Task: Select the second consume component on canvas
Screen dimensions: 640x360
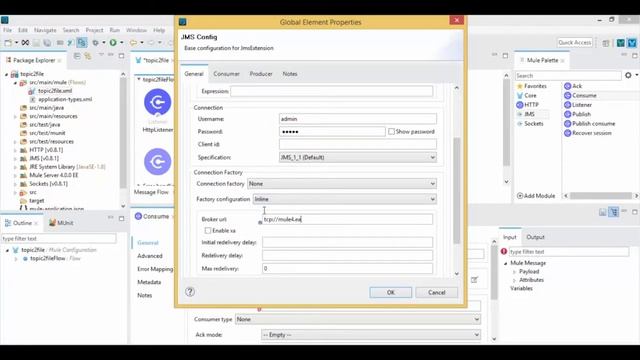Action: (158, 162)
